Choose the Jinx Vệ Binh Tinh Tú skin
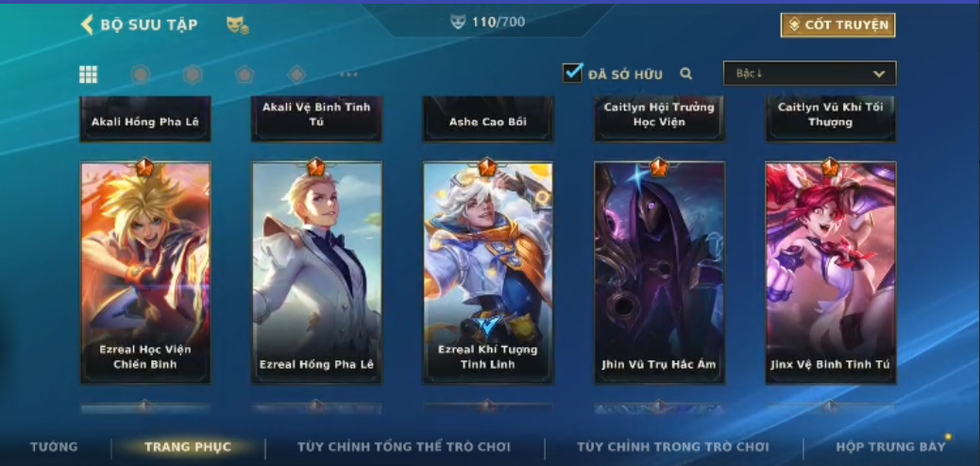The image size is (980, 466). tap(831, 272)
